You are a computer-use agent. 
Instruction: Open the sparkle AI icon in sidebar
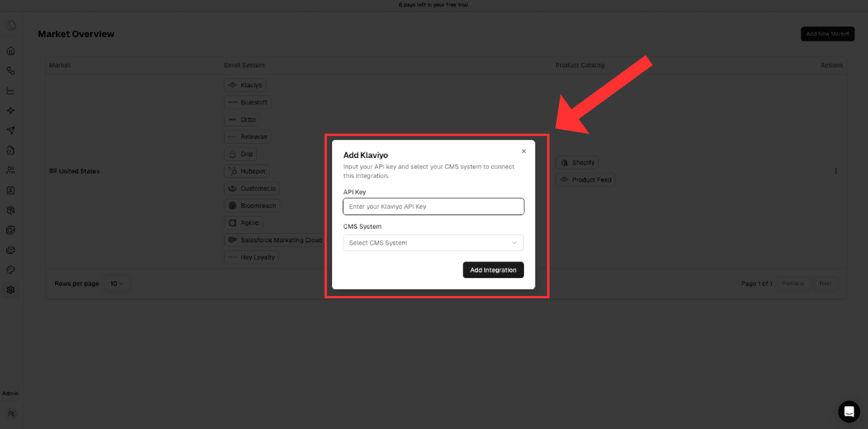pos(11,110)
